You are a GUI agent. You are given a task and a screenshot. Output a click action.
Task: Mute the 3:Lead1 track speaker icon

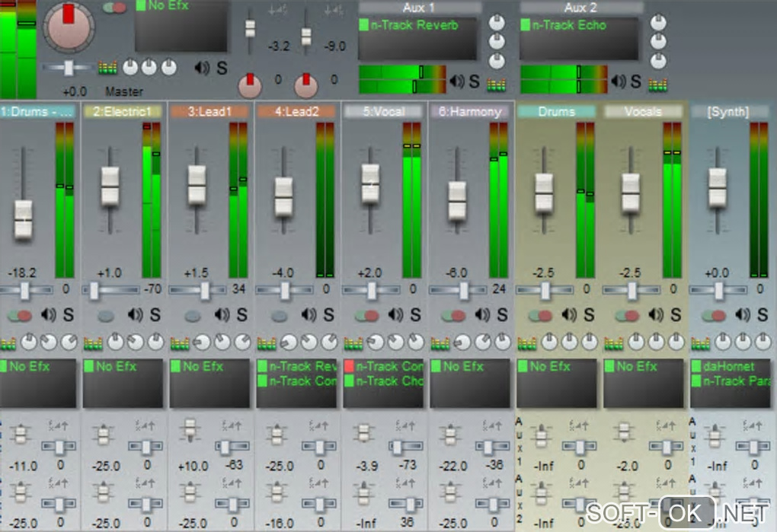pyautogui.click(x=222, y=315)
